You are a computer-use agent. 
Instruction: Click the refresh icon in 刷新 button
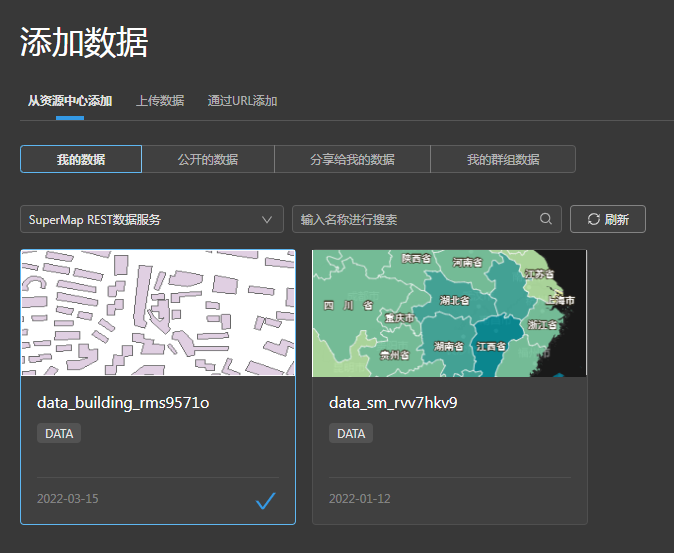(593, 219)
